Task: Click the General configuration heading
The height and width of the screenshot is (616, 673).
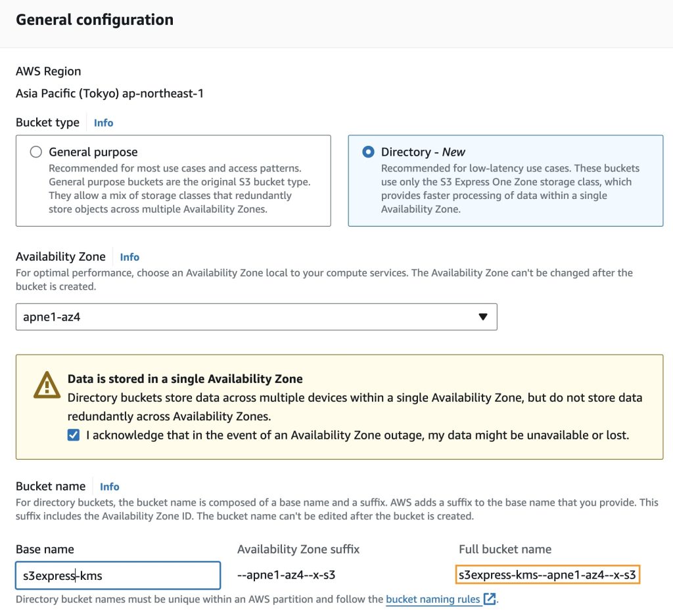Action: click(x=95, y=20)
